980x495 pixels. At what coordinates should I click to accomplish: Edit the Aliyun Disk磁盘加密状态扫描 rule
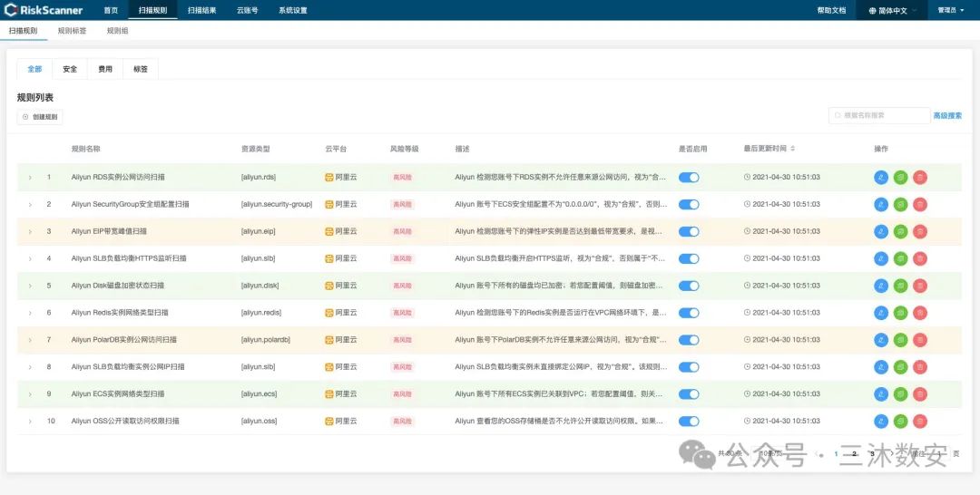click(881, 286)
